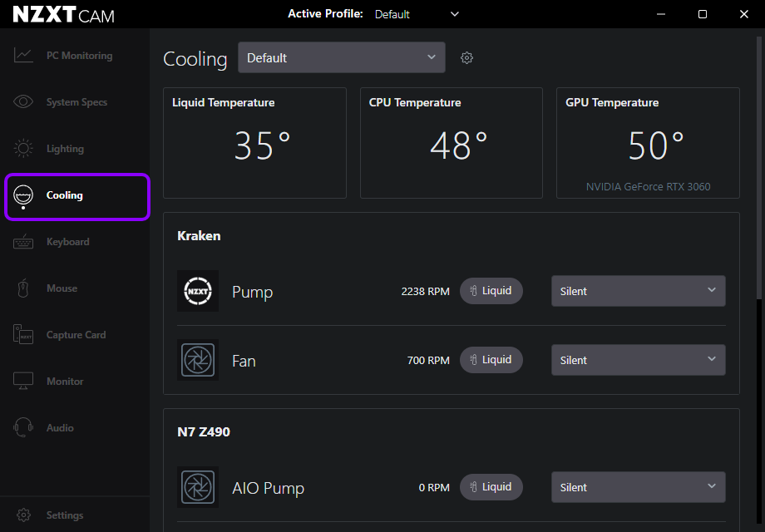Click the Keyboard icon in sidebar

(23, 242)
